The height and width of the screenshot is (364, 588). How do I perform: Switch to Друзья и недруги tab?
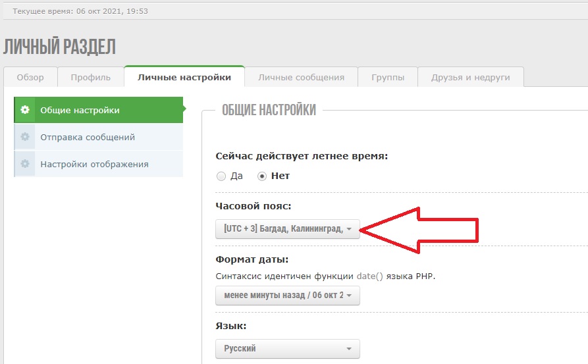point(471,77)
